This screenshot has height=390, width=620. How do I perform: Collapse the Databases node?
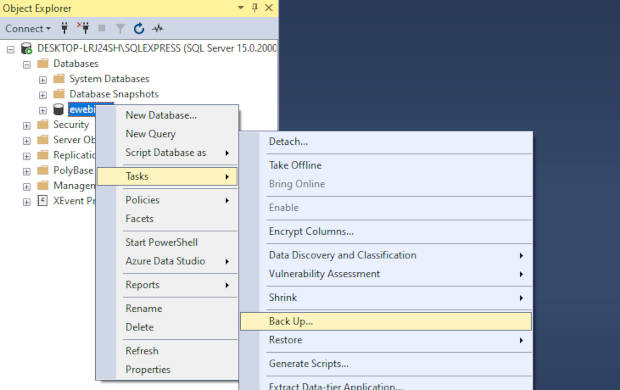click(x=26, y=64)
